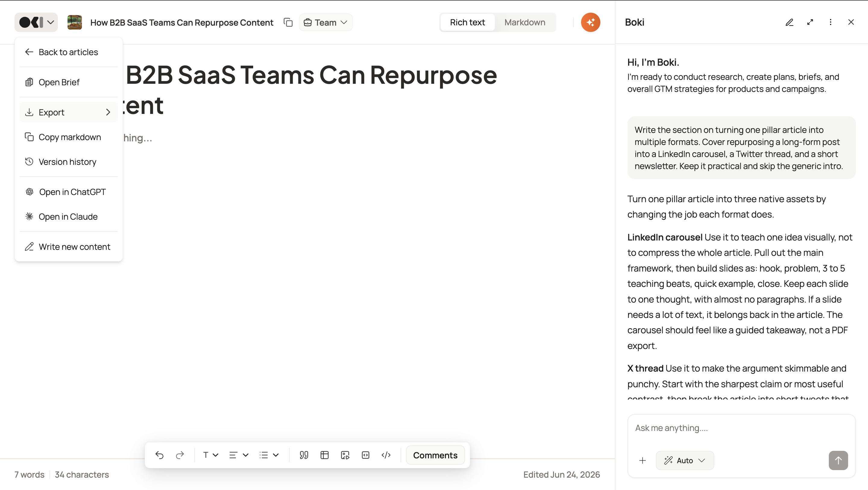Click the orange Boki sparkle assistant icon
This screenshot has width=868, height=490.
coord(590,22)
